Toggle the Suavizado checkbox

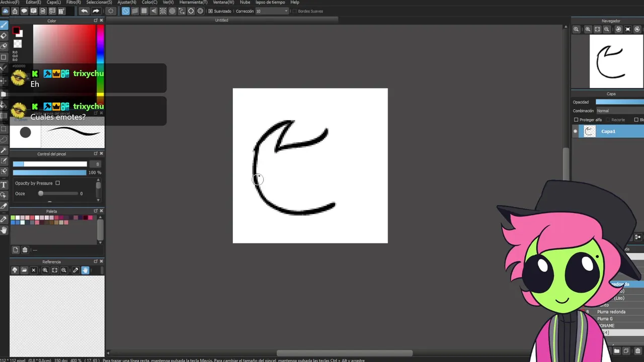pyautogui.click(x=210, y=11)
